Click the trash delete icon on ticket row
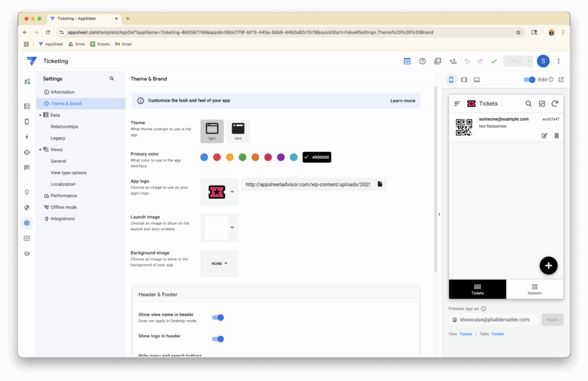This screenshot has width=588, height=381. [556, 136]
